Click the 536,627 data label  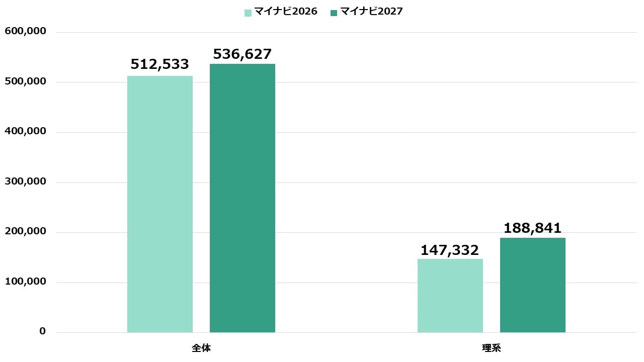click(x=243, y=54)
